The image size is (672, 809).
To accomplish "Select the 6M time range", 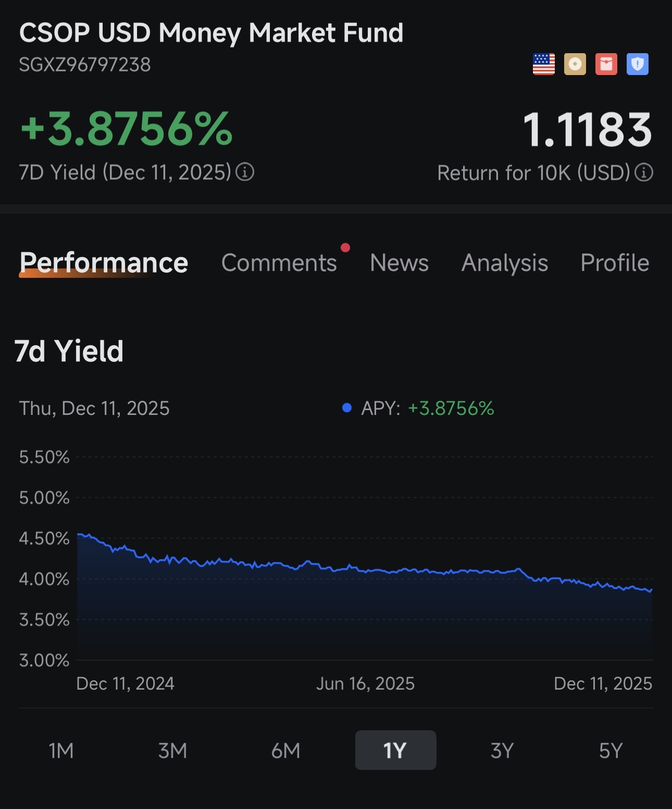I will 285,751.
